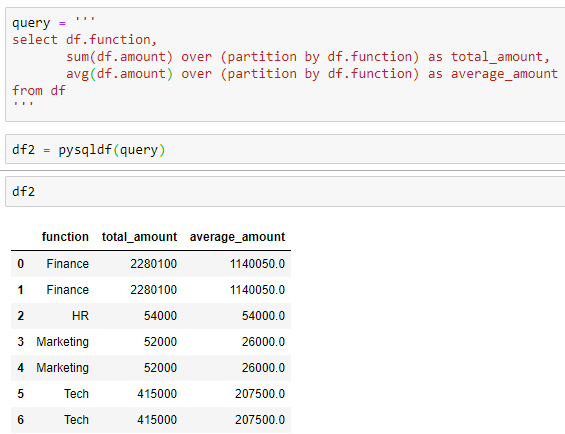This screenshot has width=565, height=434.
Task: Click 'avg(df.amount)' in the query
Action: (119, 74)
